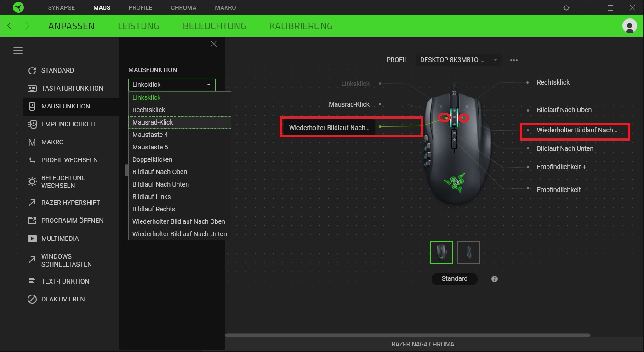The height and width of the screenshot is (352, 644).
Task: Click the keyboard icon for Tastaturfunktion
Action: click(x=32, y=88)
